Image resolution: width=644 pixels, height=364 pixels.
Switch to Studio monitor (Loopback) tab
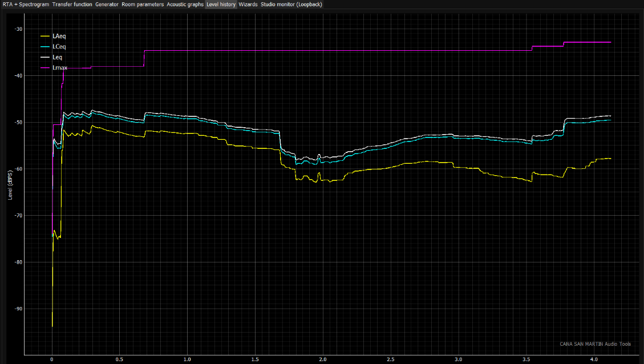coord(291,4)
